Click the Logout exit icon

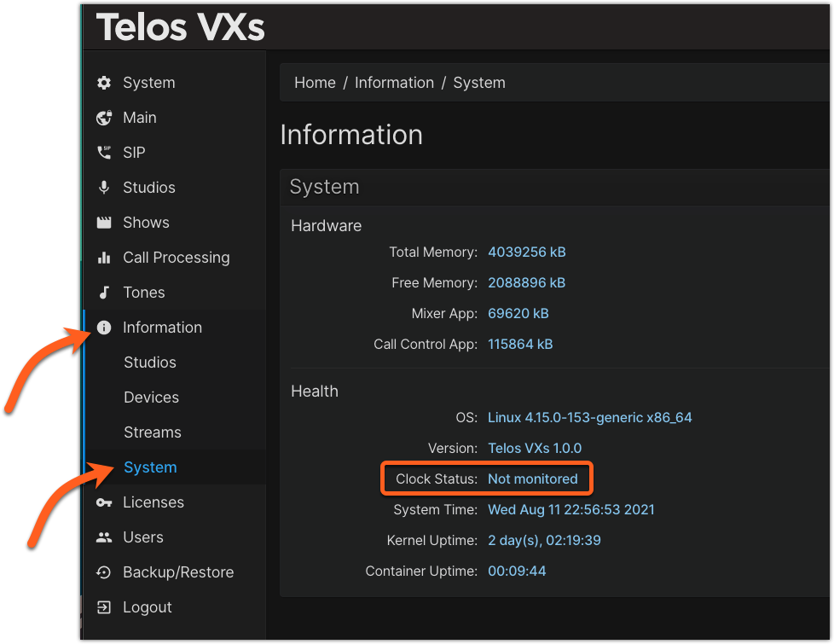click(104, 607)
